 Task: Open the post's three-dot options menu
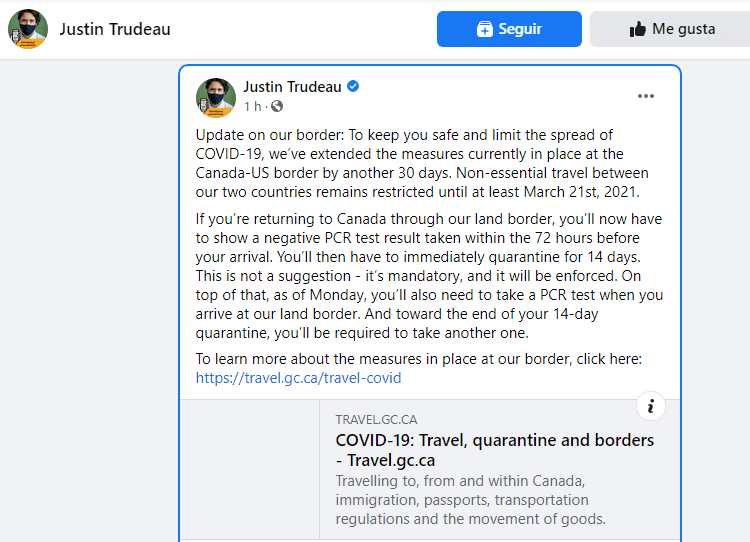(x=646, y=96)
